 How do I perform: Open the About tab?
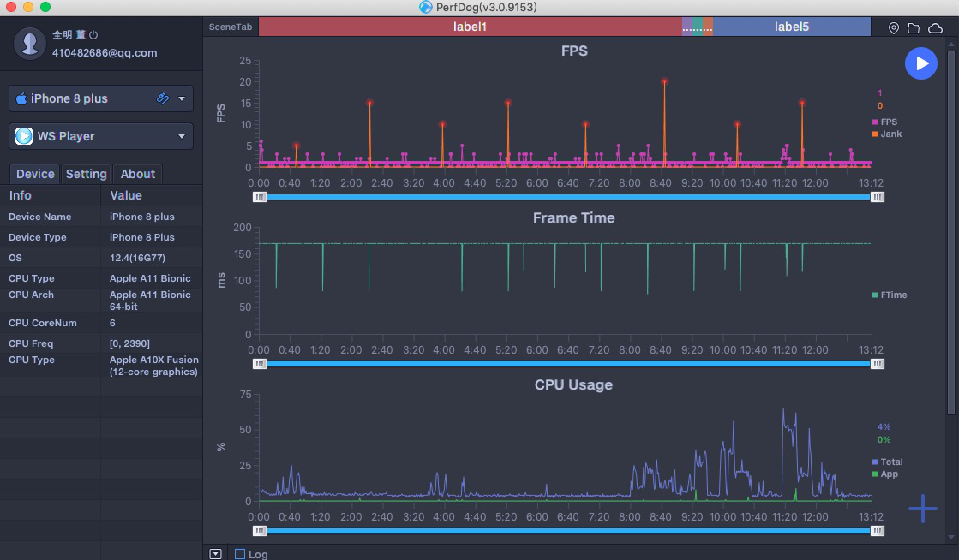137,174
